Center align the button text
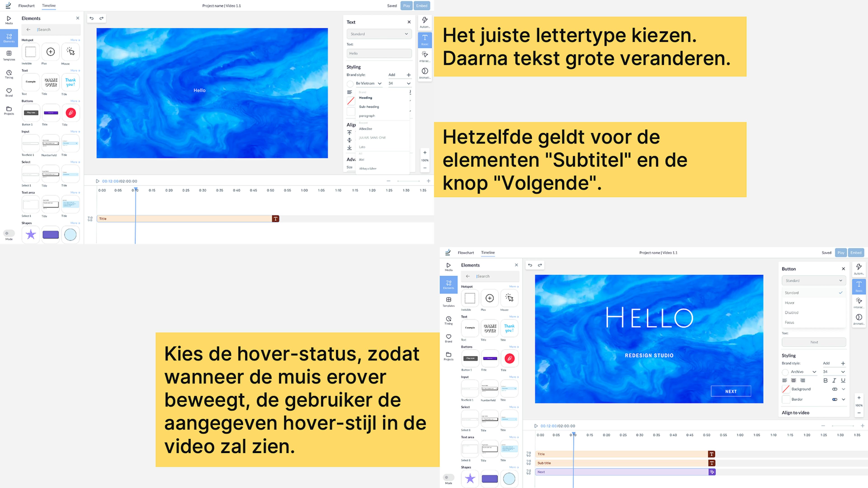 point(794,380)
